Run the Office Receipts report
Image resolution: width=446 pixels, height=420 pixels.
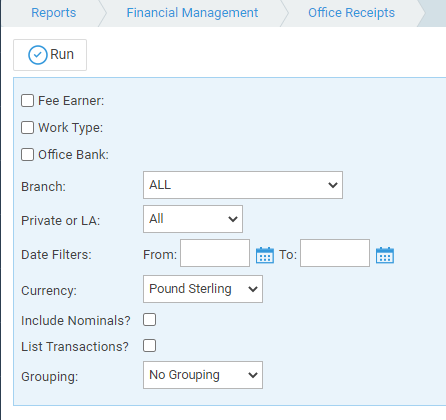point(50,55)
